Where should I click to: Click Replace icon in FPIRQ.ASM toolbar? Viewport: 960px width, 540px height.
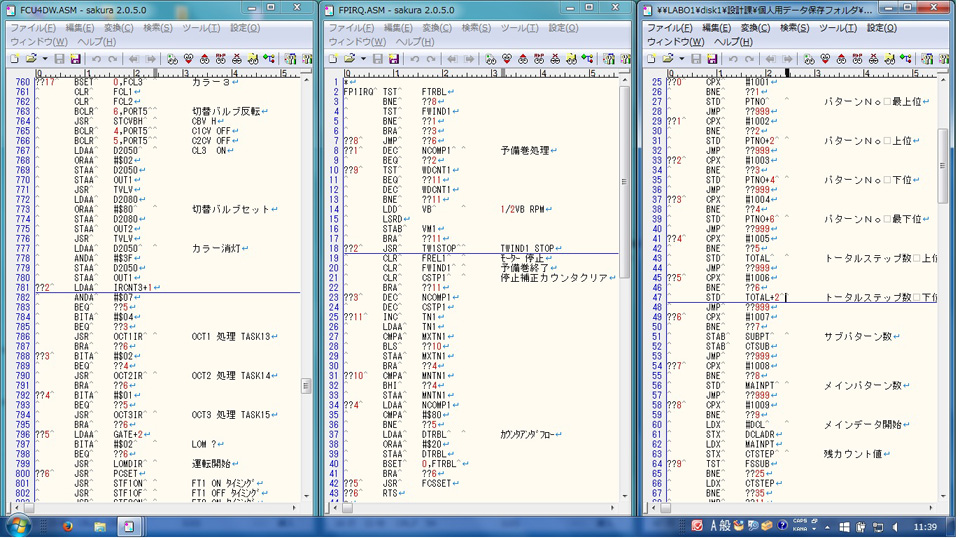539,59
